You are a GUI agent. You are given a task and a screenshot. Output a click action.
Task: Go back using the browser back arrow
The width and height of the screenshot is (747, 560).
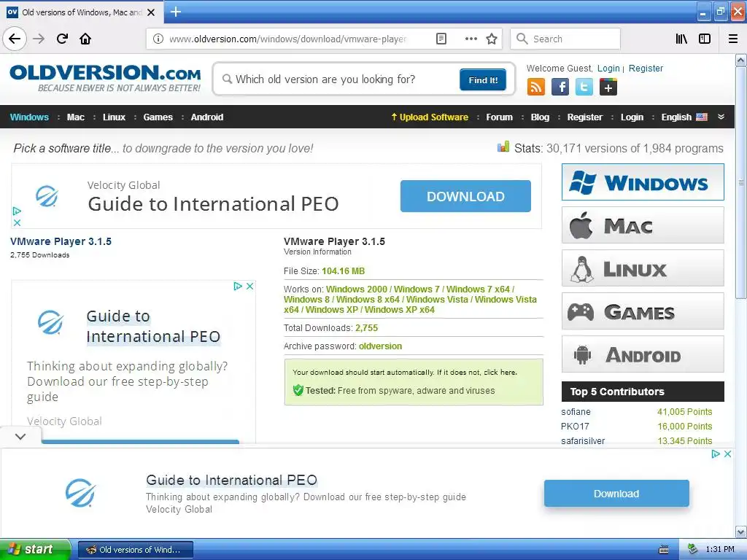[15, 39]
